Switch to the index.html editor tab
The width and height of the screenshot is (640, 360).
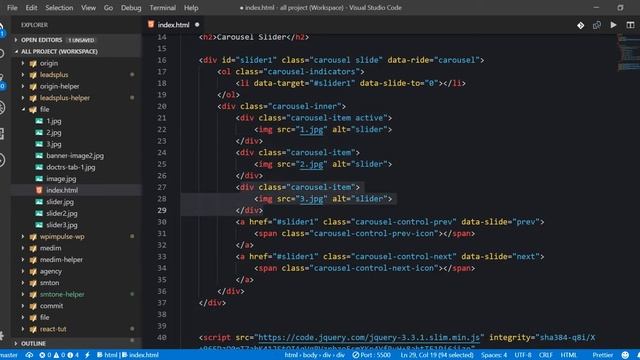[173, 25]
